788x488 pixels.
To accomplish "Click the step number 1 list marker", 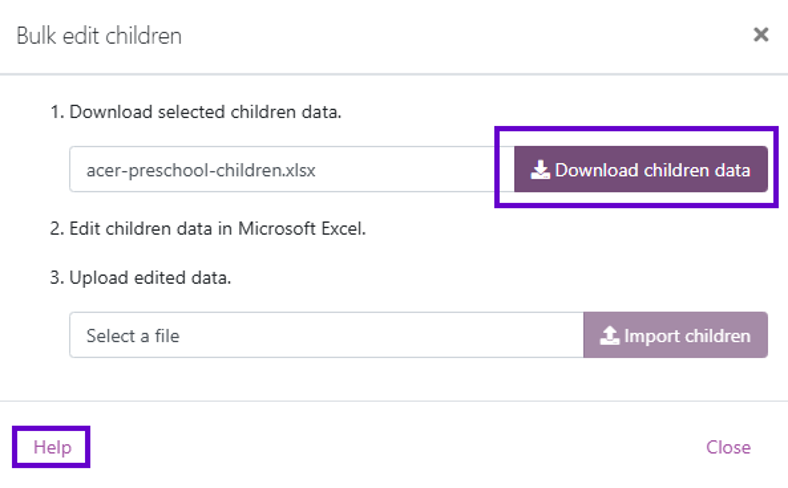I will (x=57, y=112).
